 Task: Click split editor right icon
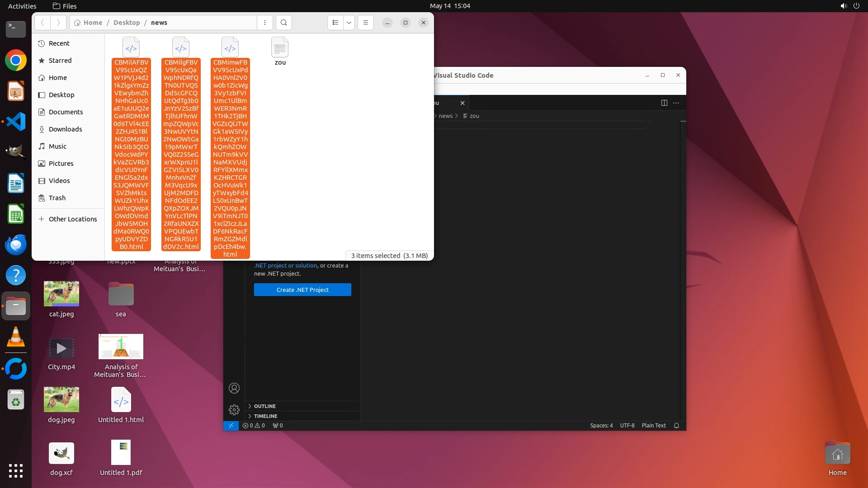(664, 103)
